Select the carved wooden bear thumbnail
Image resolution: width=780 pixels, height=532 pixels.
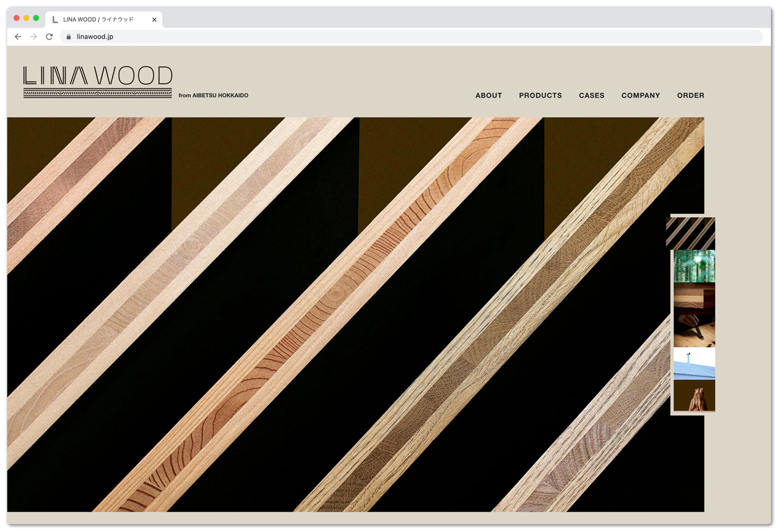[x=694, y=395]
